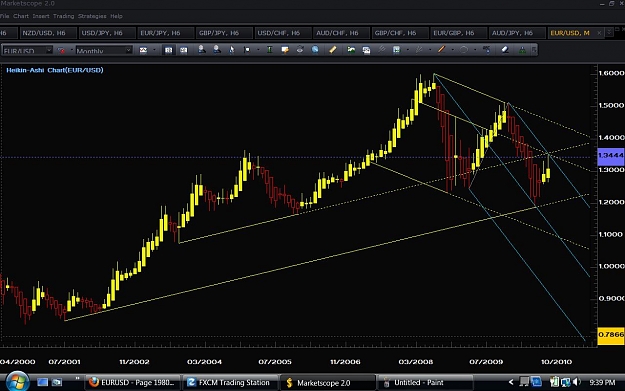Click the second person-shaped toolbar icon
The width and height of the screenshot is (625, 391).
point(216,50)
